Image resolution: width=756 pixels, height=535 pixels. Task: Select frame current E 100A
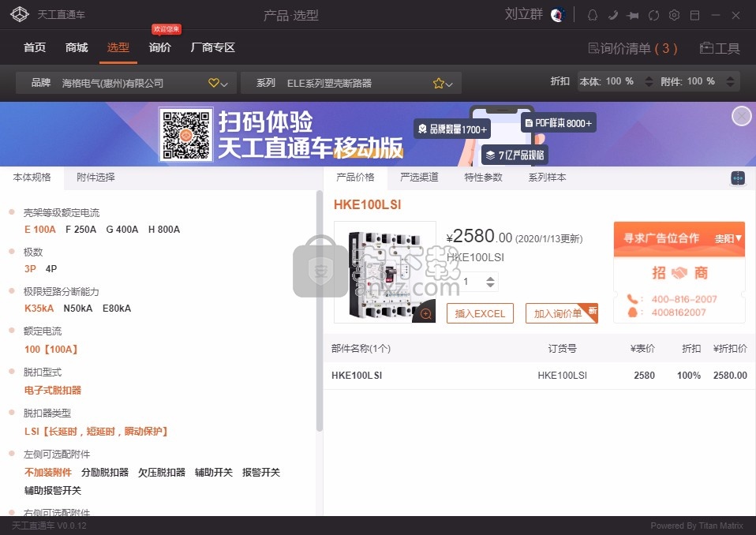[40, 230]
